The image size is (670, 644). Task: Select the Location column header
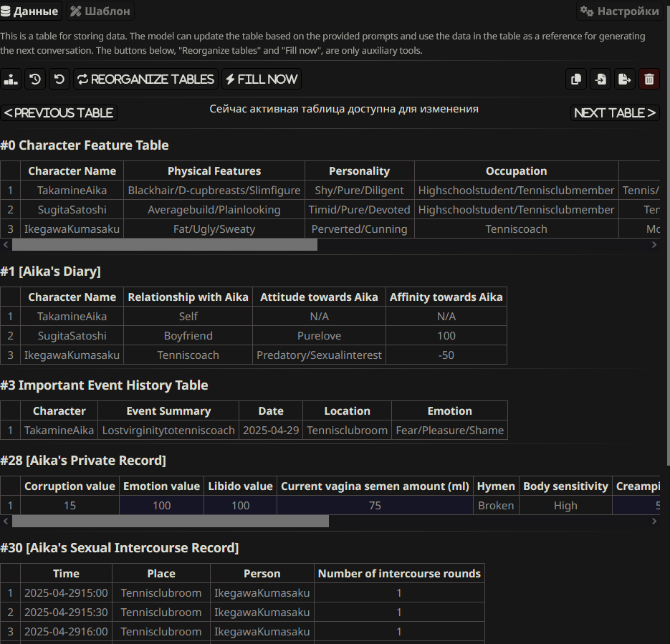(347, 411)
